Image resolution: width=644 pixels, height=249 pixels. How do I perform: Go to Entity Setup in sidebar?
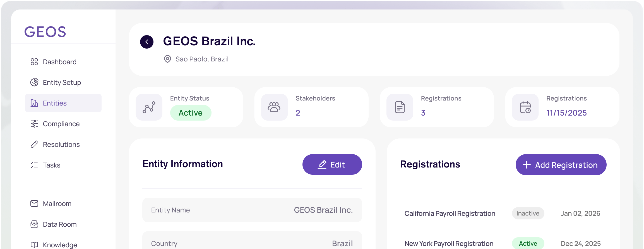pos(62,82)
